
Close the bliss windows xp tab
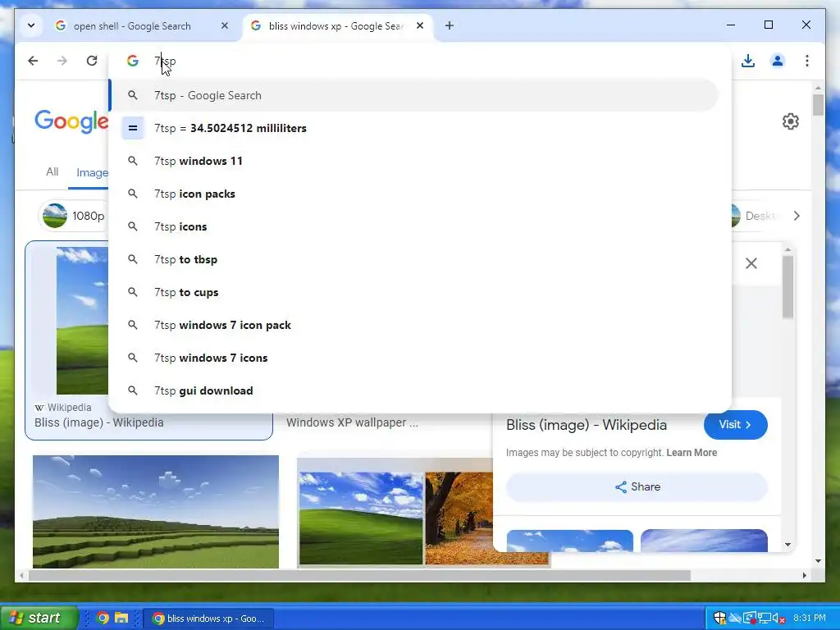(420, 25)
